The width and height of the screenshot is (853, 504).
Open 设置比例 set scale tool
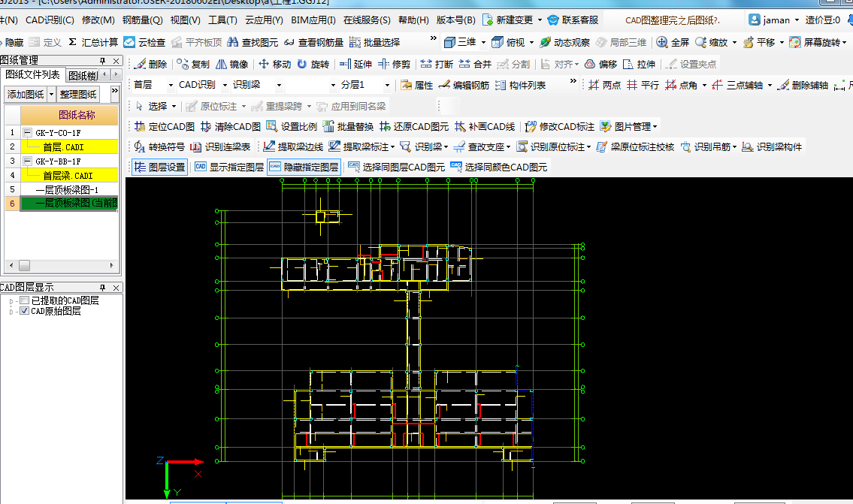[292, 127]
